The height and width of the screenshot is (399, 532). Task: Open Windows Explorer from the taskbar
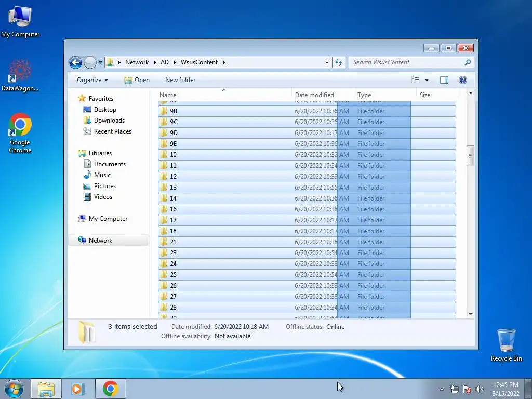(x=46, y=389)
